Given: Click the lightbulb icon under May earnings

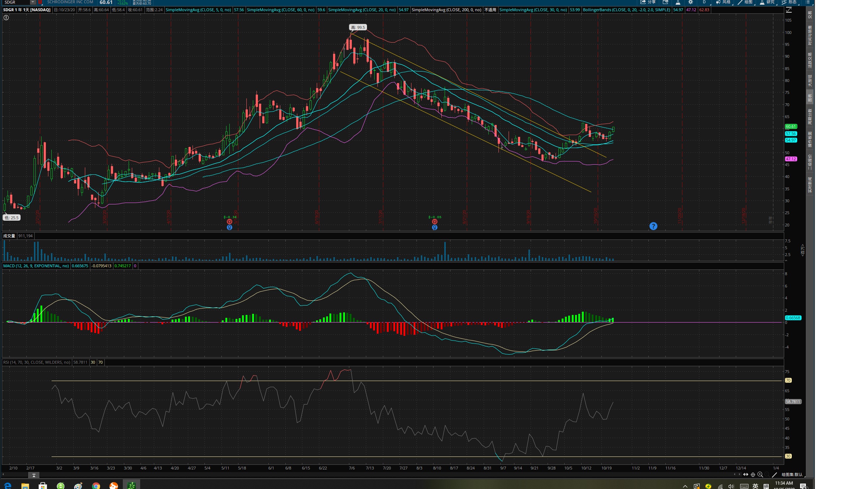Looking at the screenshot, I should tap(229, 227).
